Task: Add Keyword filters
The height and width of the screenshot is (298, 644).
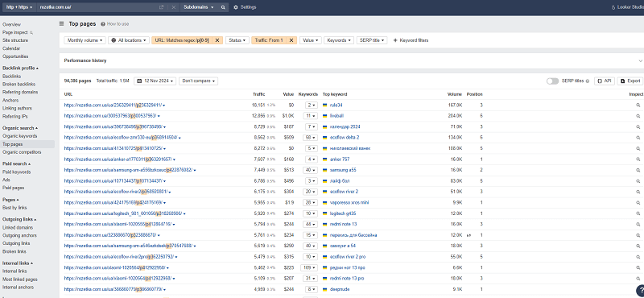Action: (x=411, y=40)
